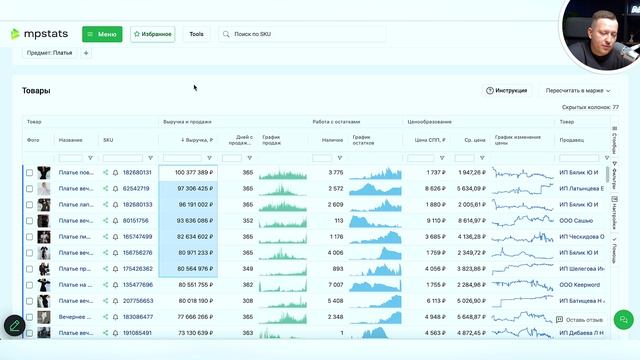The image size is (640, 360).
Task: Focus the Название filter input
Action: pos(71,158)
